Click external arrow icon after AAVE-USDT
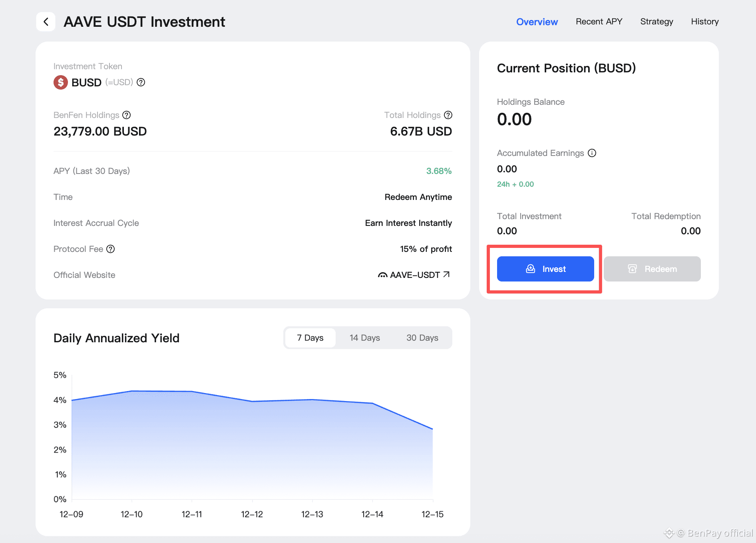Viewport: 756px width, 543px height. (447, 275)
